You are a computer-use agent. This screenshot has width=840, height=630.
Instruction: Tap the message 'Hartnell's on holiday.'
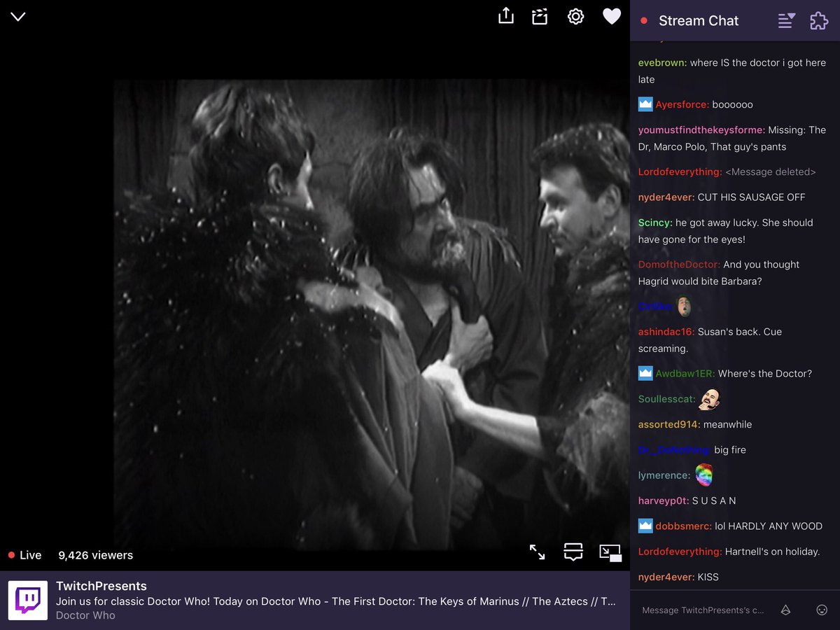tap(772, 552)
